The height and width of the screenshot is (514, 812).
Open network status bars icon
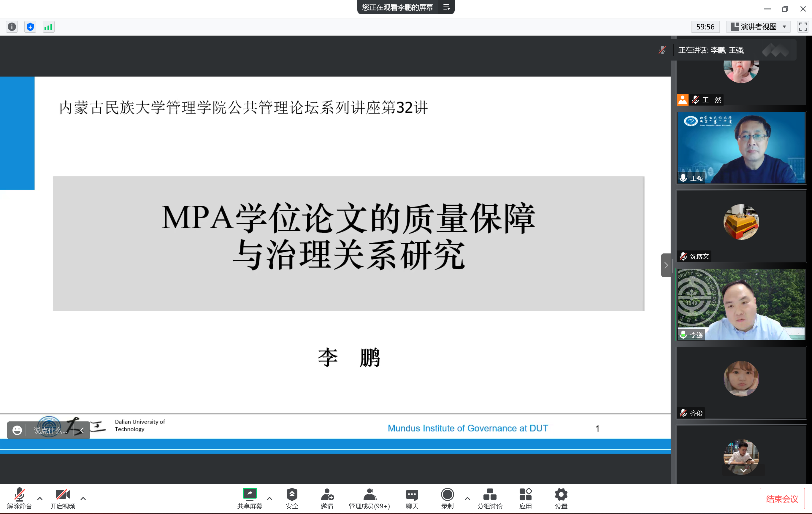click(49, 27)
